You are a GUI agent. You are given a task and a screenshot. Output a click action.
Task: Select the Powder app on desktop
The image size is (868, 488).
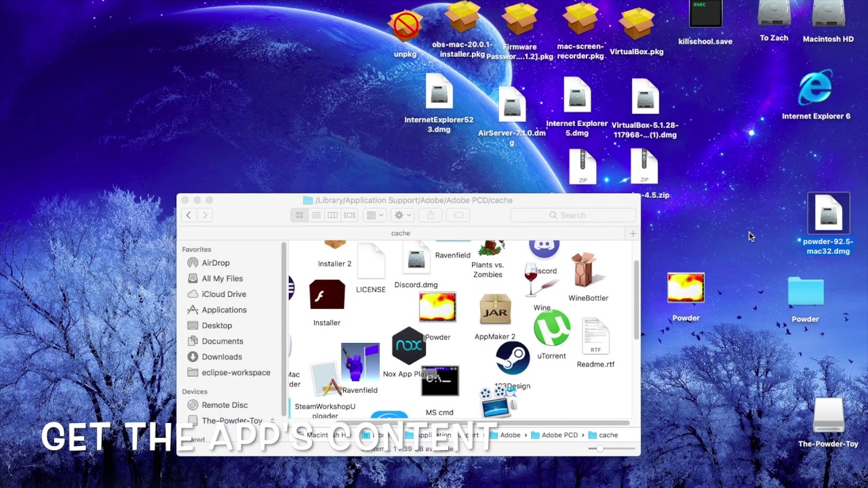686,289
